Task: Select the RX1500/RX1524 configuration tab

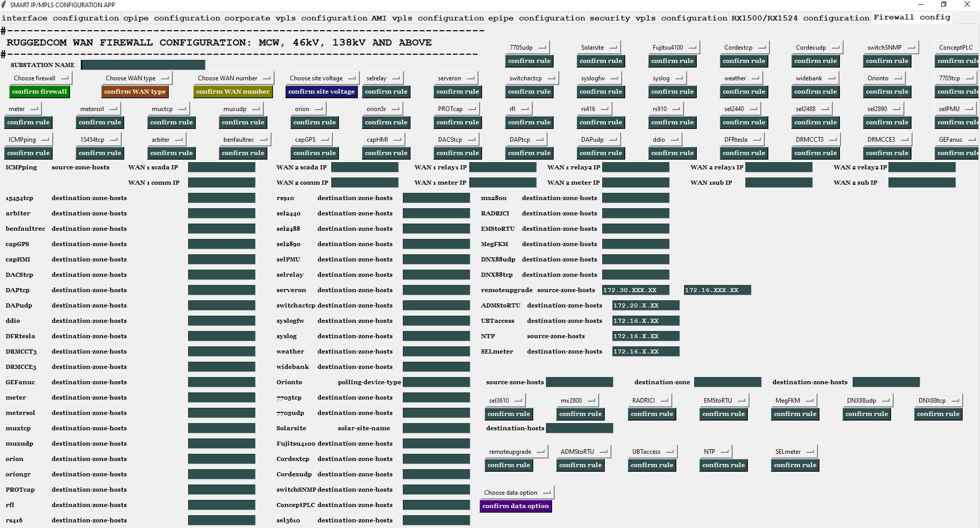Action: pyautogui.click(x=800, y=18)
